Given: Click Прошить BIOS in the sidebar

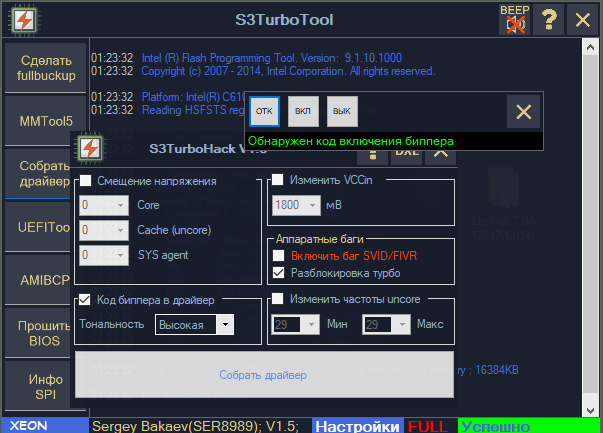Looking at the screenshot, I should [x=38, y=333].
